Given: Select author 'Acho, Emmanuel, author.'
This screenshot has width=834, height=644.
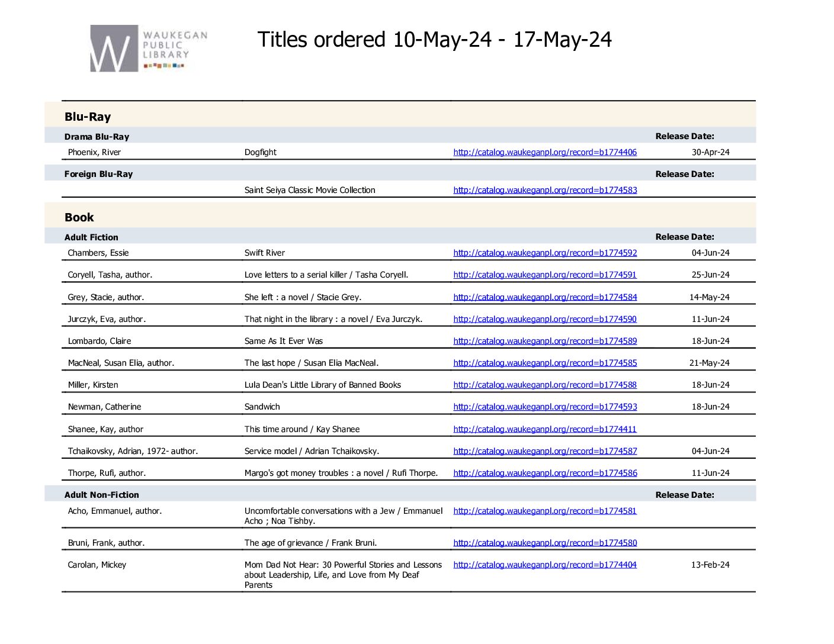Looking at the screenshot, I should coord(114,511).
